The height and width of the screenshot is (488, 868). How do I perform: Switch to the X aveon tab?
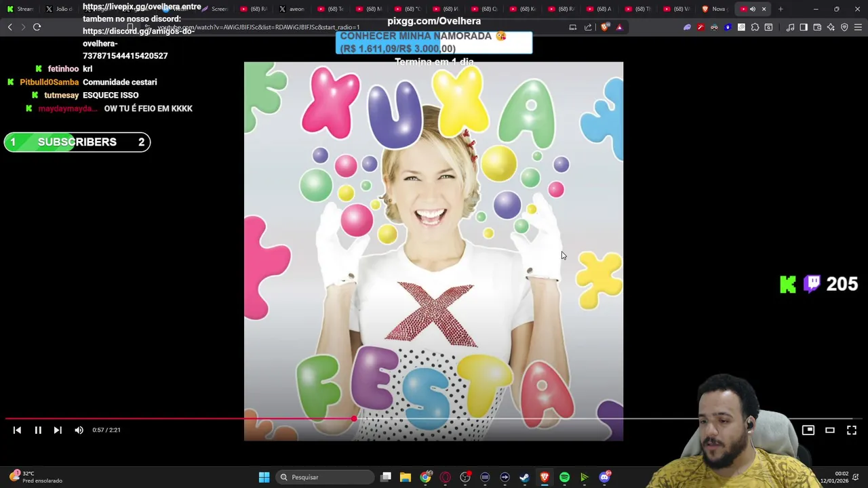tap(294, 9)
